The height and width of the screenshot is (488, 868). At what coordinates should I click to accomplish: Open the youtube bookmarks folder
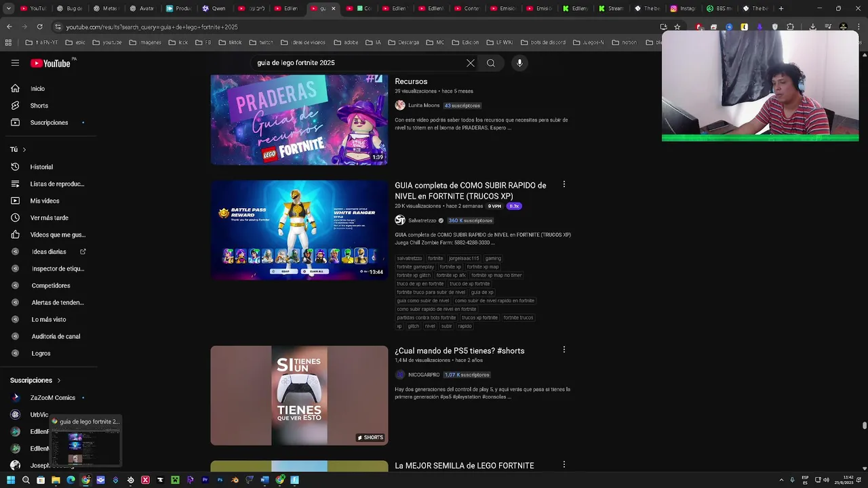tap(107, 42)
